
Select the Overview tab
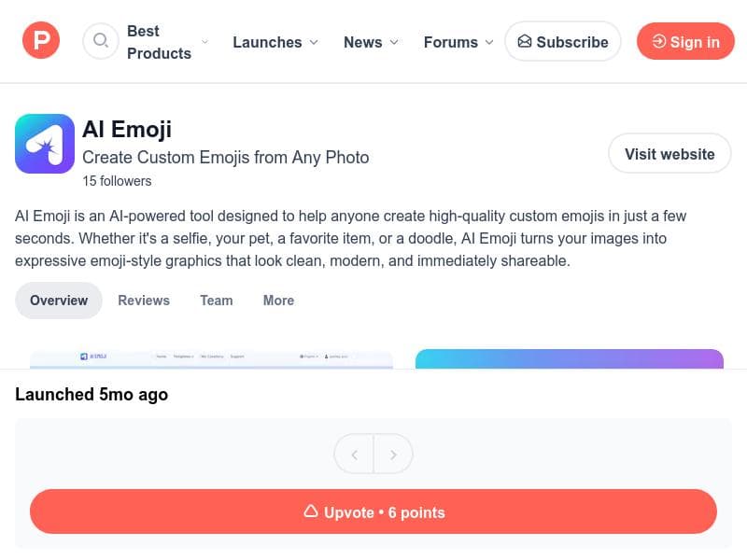pyautogui.click(x=58, y=301)
